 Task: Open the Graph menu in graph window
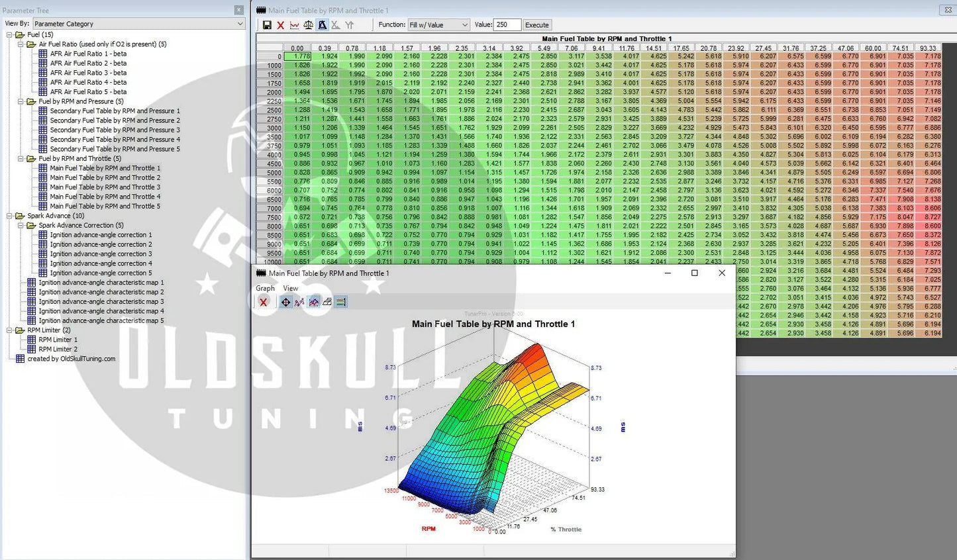point(265,289)
